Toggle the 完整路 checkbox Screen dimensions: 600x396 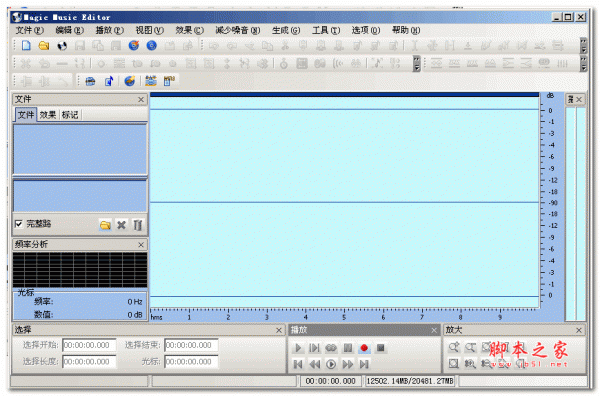[18, 224]
